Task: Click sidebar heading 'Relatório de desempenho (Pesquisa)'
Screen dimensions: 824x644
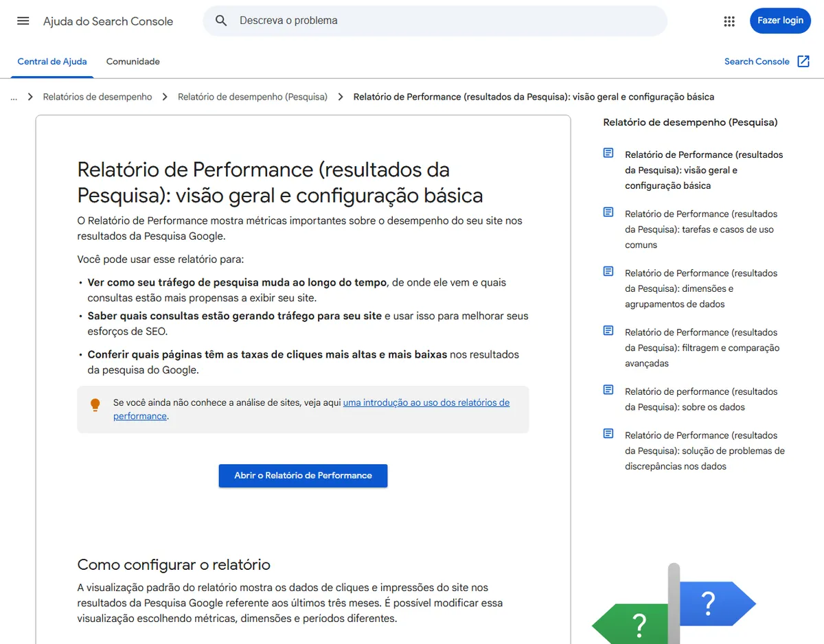Action: point(690,122)
